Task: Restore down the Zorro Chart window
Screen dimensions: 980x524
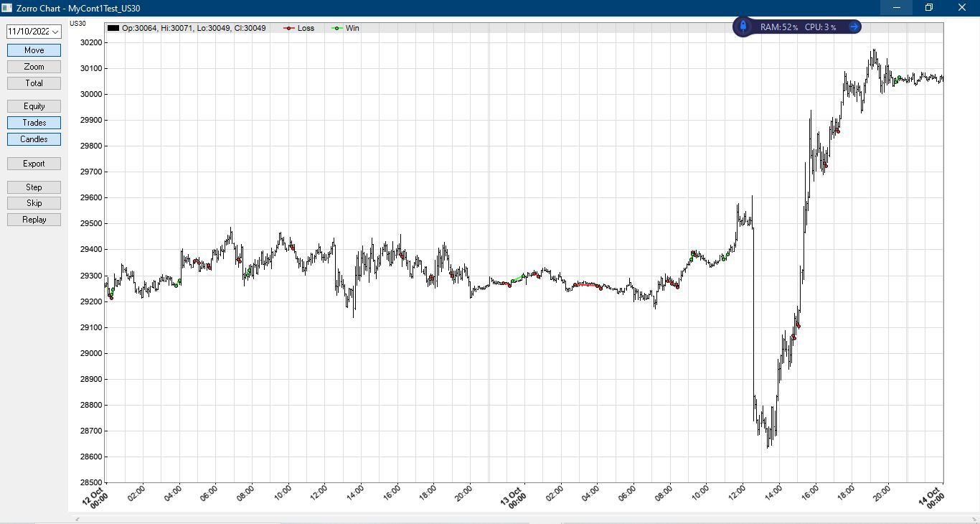Action: (x=929, y=8)
